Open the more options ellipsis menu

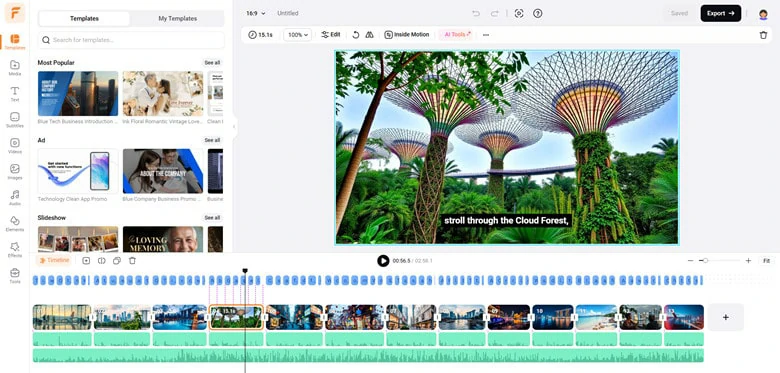486,35
